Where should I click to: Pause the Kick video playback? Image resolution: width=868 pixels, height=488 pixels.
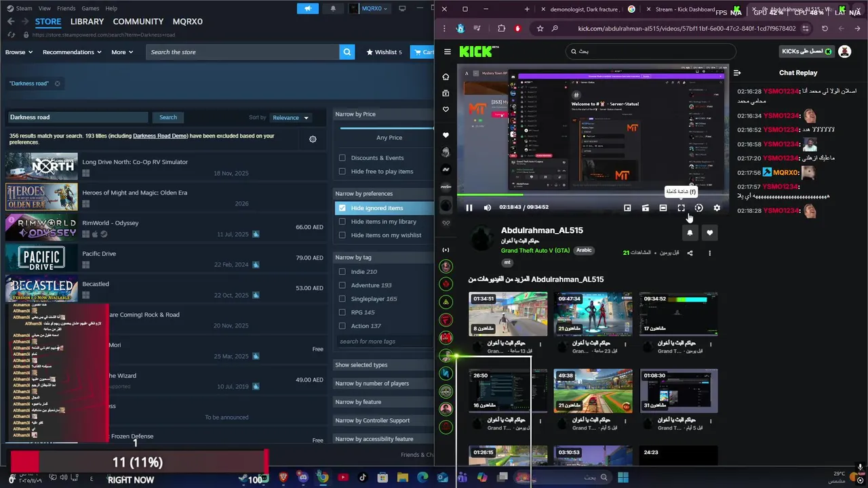[469, 207]
